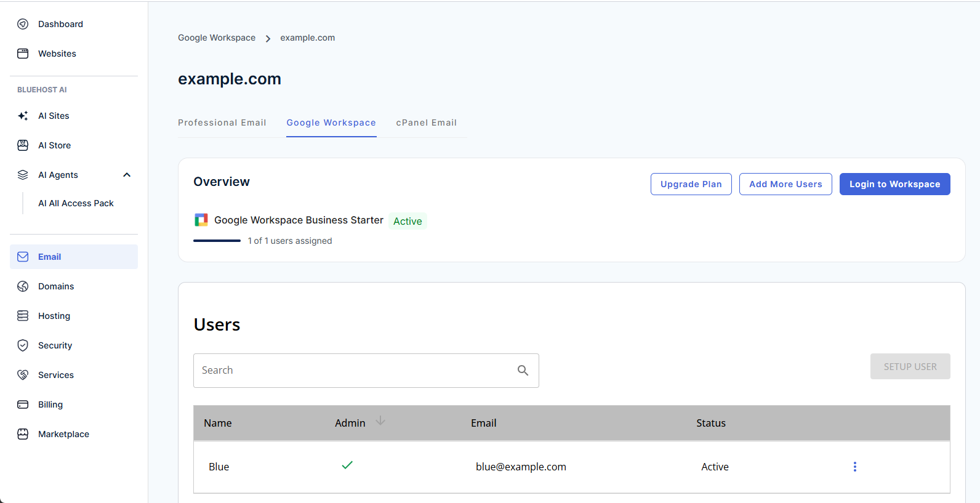Click the Billing card icon
Viewport: 980px width, 503px height.
click(x=23, y=404)
